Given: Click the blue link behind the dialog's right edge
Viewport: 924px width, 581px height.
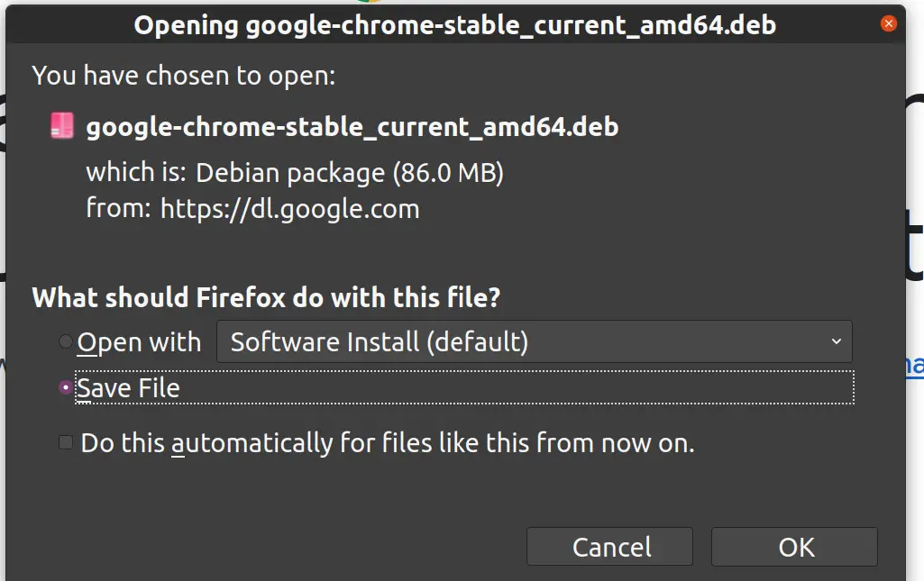Looking at the screenshot, I should pos(915,365).
